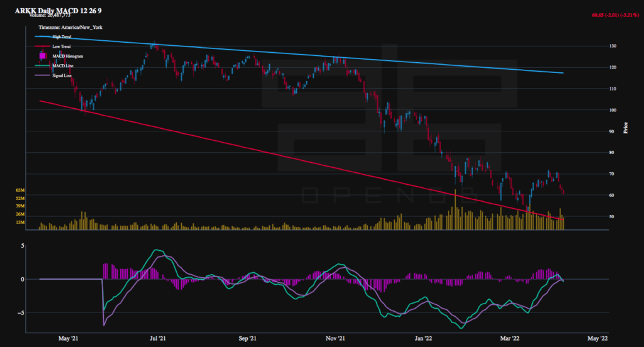Image resolution: width=644 pixels, height=347 pixels.
Task: Click the 65M volume axis label
Action: [x=19, y=190]
